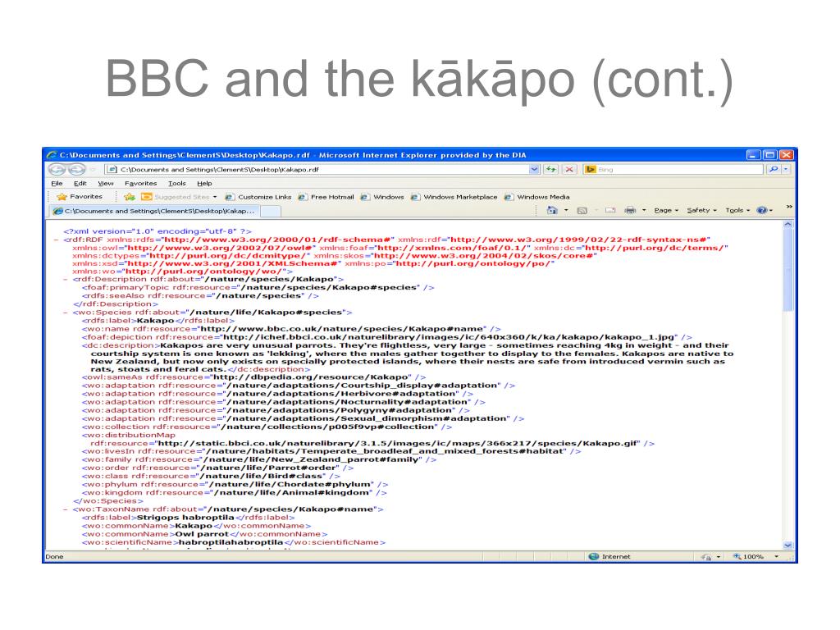The image size is (840, 630).
Task: Click the Customize Links page icon
Action: 230,197
